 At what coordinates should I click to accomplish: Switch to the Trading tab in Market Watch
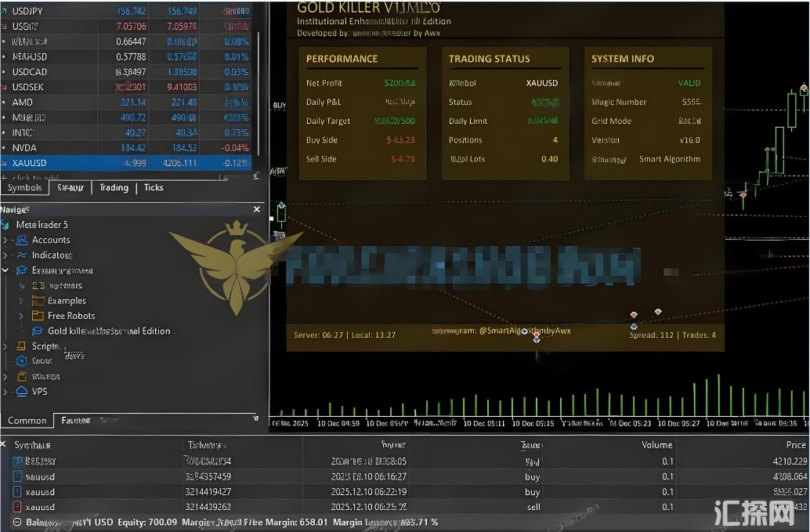click(114, 188)
